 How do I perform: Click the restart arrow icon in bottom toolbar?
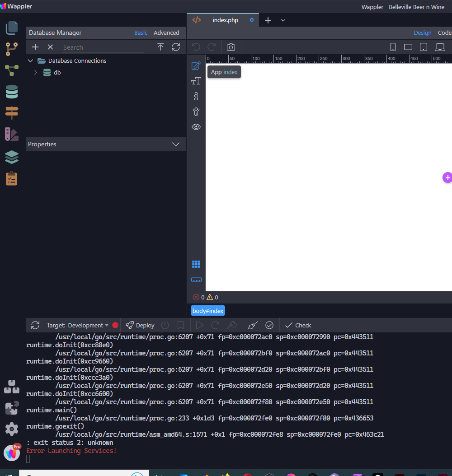coord(215,325)
